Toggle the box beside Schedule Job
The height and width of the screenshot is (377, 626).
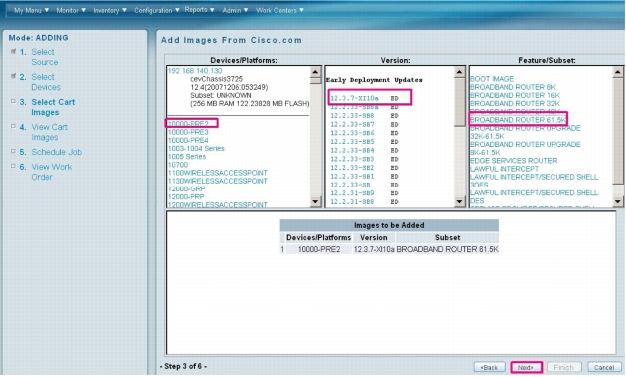coord(13,151)
